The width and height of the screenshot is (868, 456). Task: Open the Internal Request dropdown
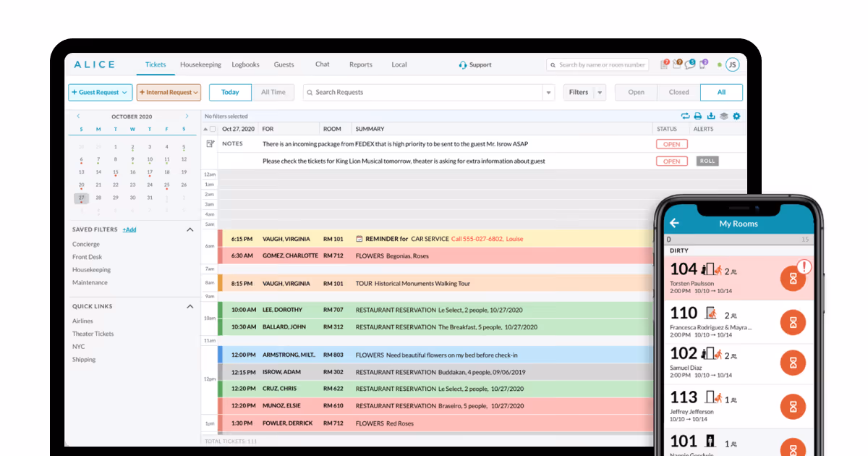[x=169, y=92]
